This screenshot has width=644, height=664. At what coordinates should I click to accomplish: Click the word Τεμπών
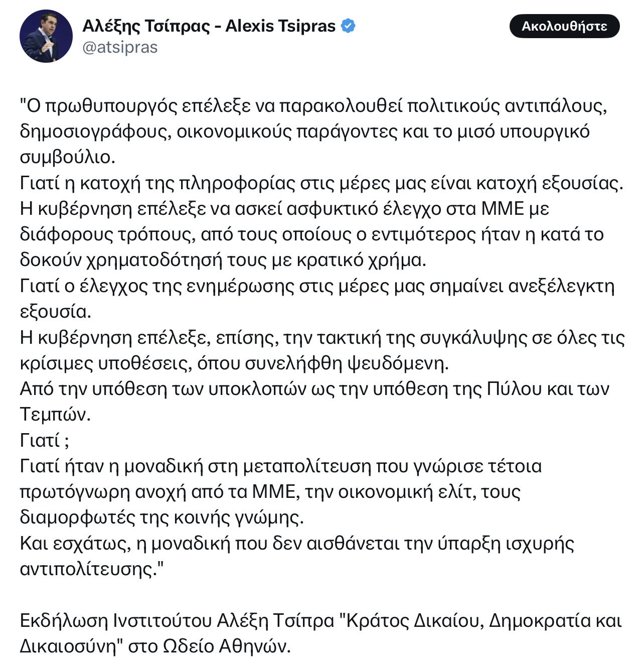(55, 415)
